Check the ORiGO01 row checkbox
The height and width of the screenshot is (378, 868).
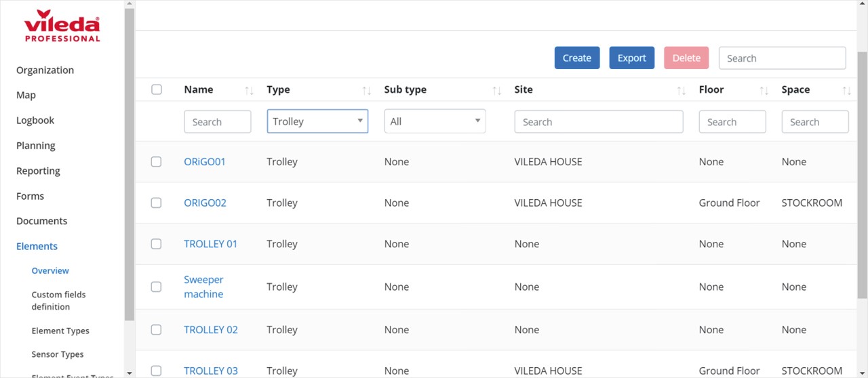(x=156, y=162)
